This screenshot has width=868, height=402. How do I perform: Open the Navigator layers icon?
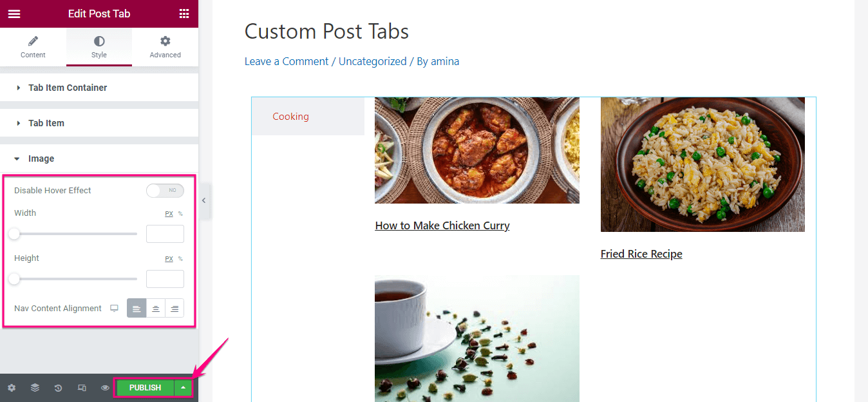(34, 387)
